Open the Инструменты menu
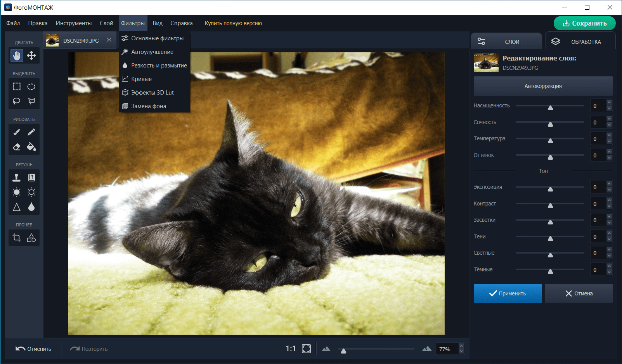Screen dimensions: 622x364 coord(74,23)
